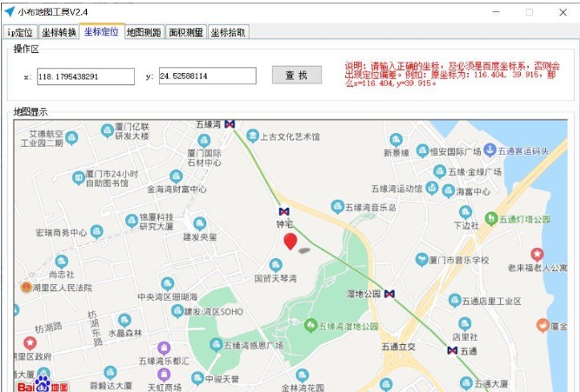Click the 天虹商场 shopping bag icon
580x392 pixels.
163,375
